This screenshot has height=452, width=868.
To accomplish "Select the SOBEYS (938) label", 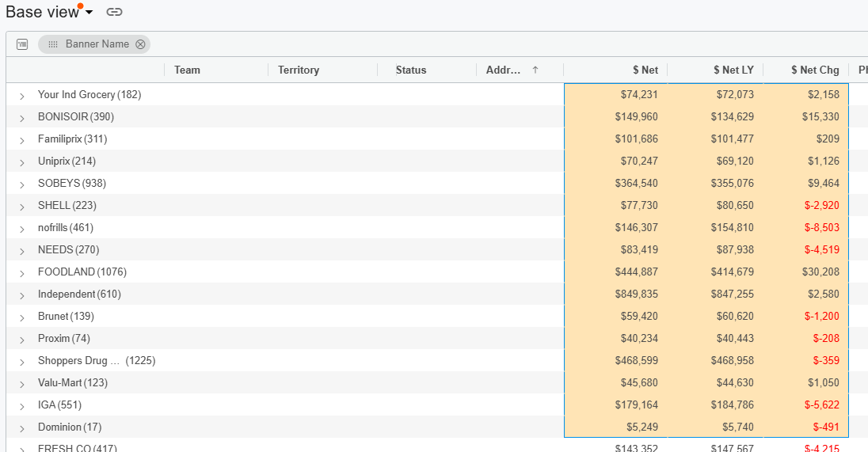I will coord(72,183).
